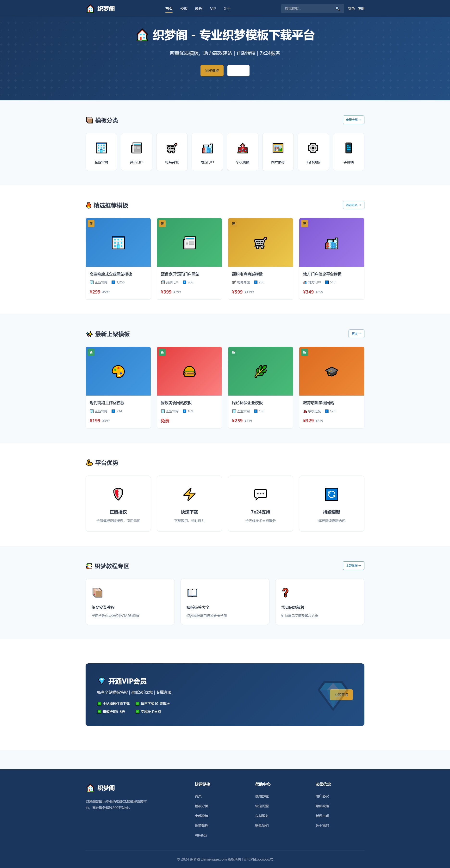Click the 7x24支持 speech bubble icon
The image size is (450, 868).
260,494
